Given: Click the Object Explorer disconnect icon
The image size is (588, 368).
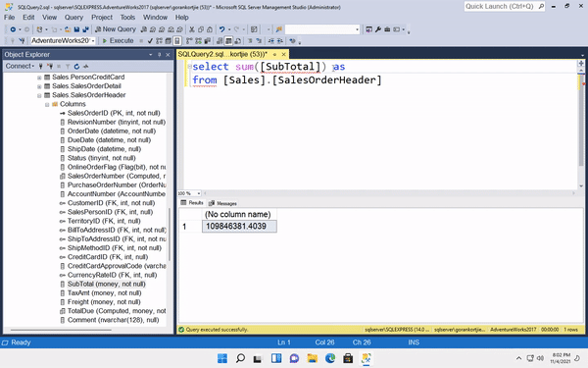Looking at the screenshot, I should click(50, 67).
